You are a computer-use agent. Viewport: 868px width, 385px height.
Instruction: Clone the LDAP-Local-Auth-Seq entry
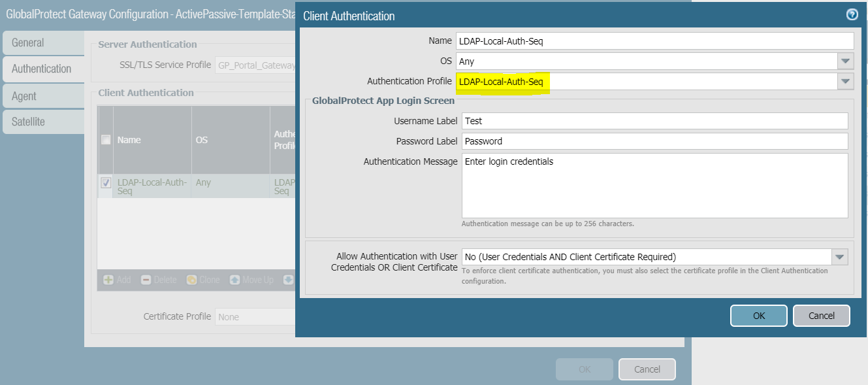point(203,279)
